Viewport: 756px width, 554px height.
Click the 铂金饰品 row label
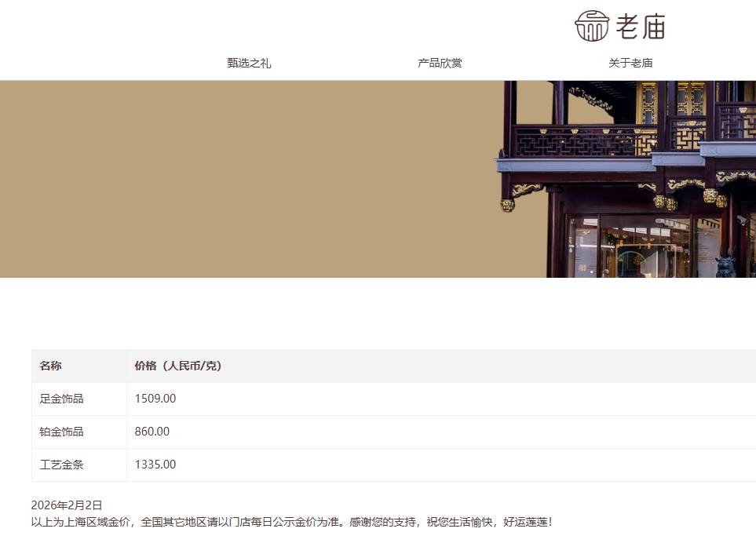tap(61, 432)
